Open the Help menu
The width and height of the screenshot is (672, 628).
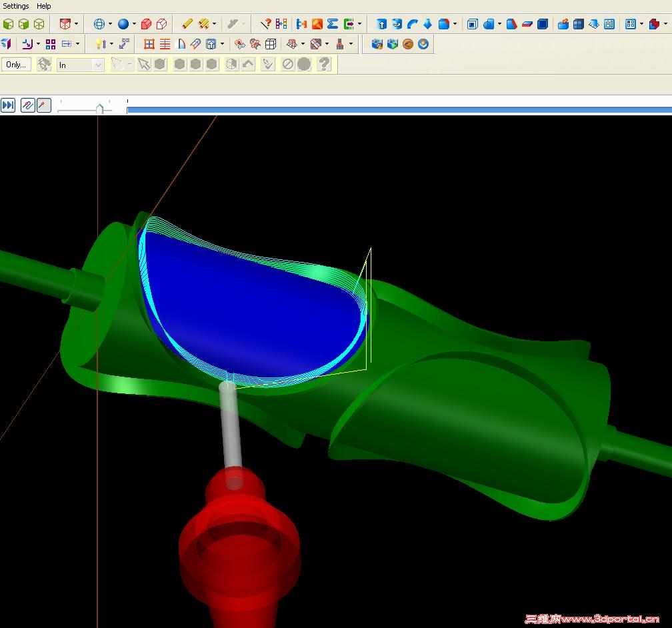[x=44, y=6]
